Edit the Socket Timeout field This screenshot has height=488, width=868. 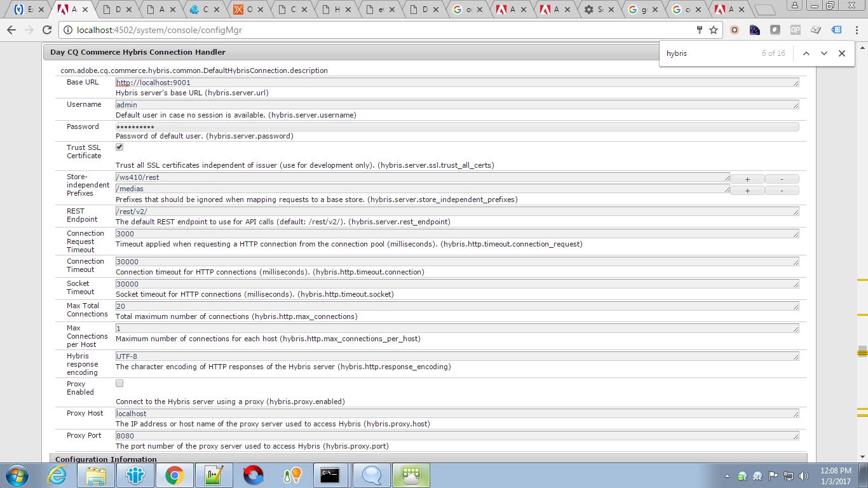[x=457, y=284]
